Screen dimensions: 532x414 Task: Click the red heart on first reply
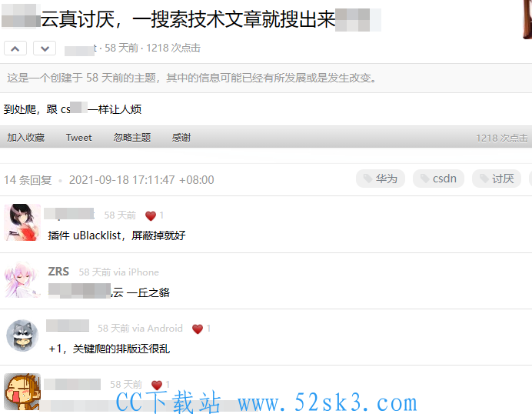tap(151, 215)
